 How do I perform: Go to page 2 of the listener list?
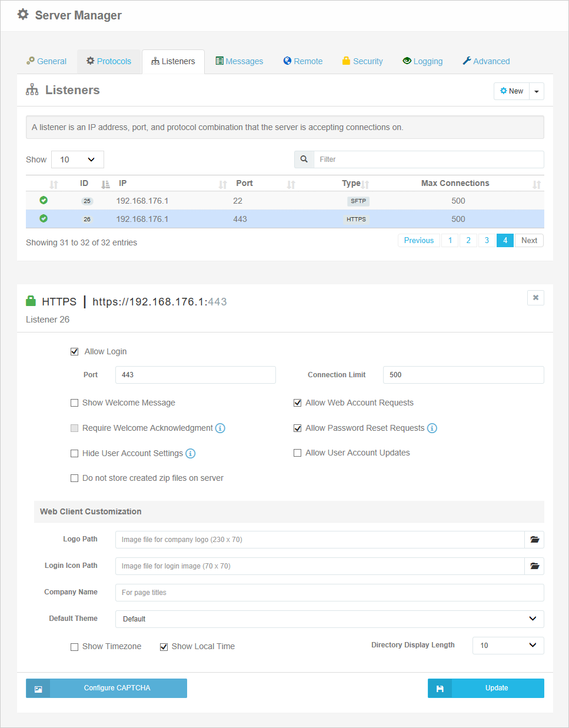tap(468, 240)
